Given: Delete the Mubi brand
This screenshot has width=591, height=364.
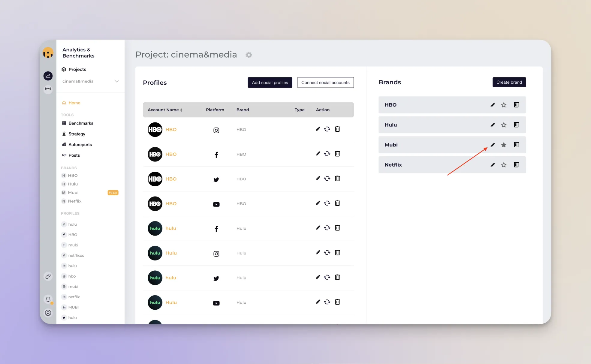Looking at the screenshot, I should (x=516, y=145).
